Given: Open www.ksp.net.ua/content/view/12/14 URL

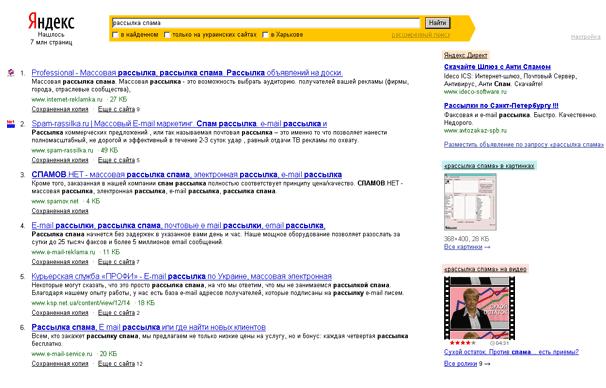Looking at the screenshot, I should point(81,303).
